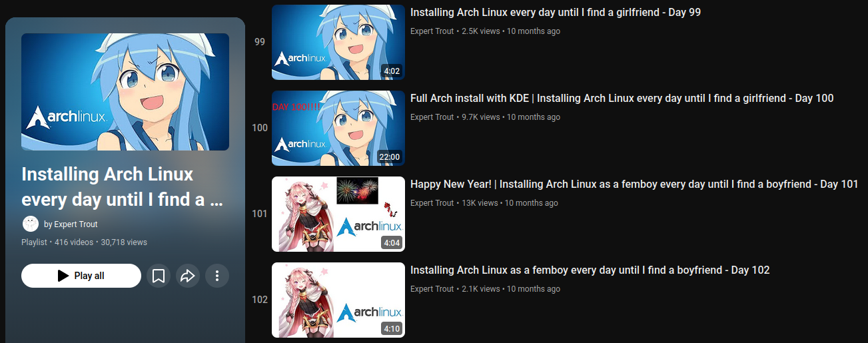
Task: Visit Expert Trout channel under Day 99
Action: (x=432, y=31)
